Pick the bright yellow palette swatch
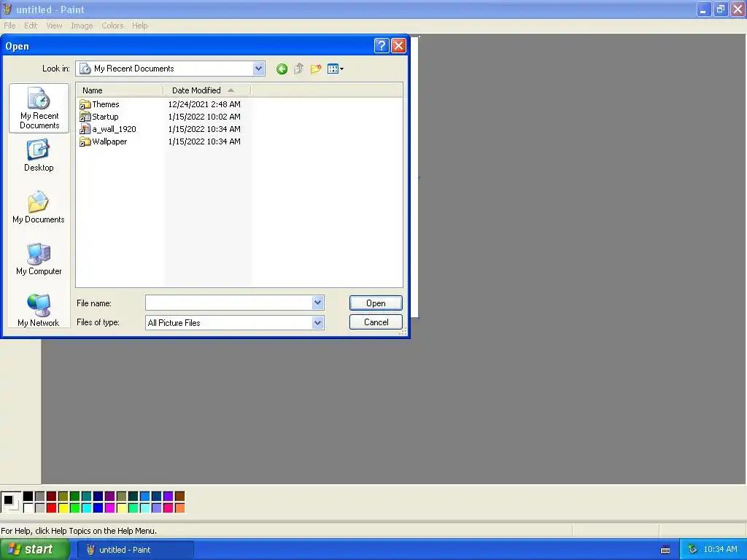 click(x=63, y=508)
